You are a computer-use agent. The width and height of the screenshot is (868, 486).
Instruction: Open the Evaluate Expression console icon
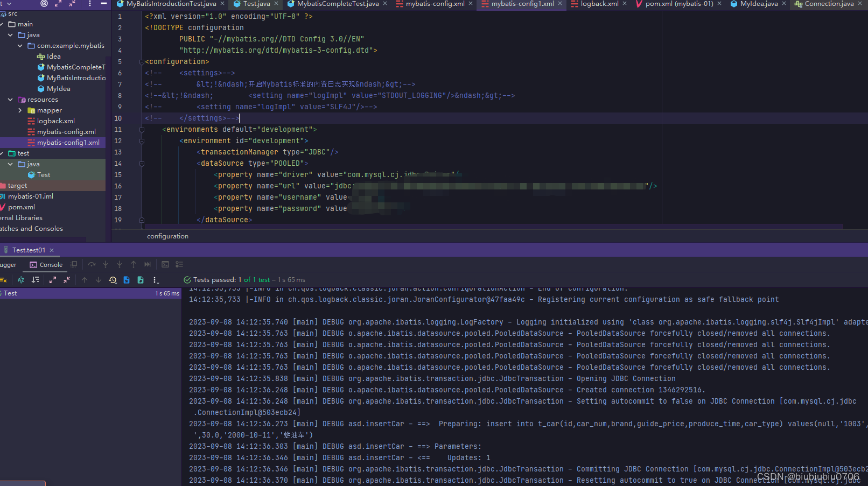click(x=165, y=264)
